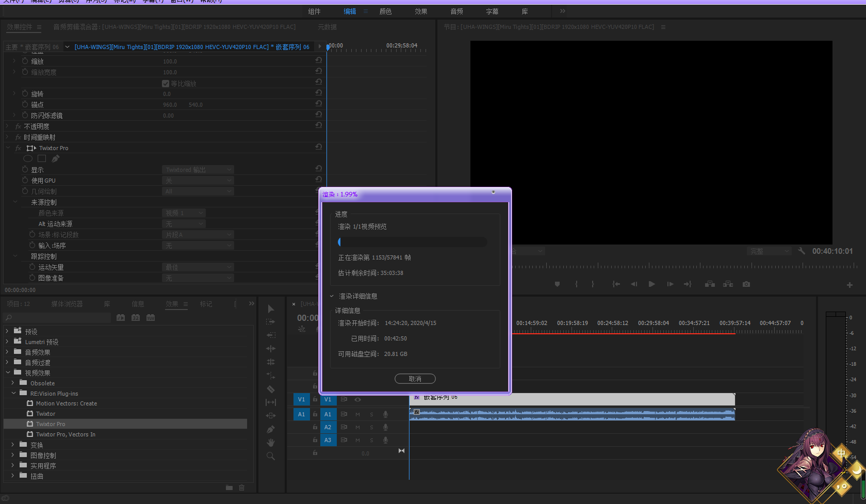Expand the Obsolete effects folder
Image resolution: width=866 pixels, height=504 pixels.
[x=13, y=383]
